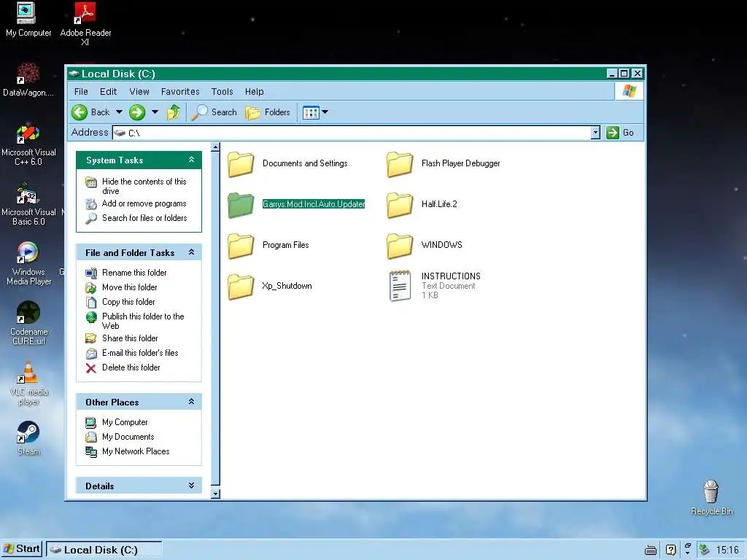747x560 pixels.
Task: Click Hide the contents of this drive
Action: tap(144, 186)
